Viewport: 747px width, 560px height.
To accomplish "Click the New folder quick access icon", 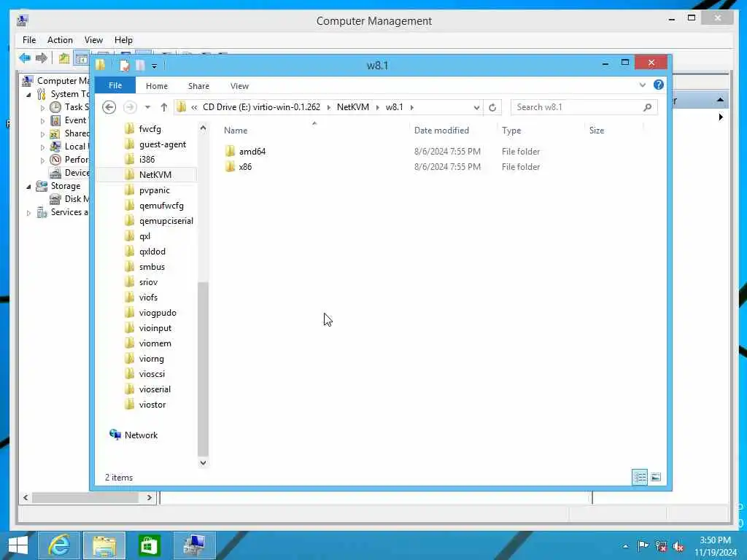I will point(140,65).
